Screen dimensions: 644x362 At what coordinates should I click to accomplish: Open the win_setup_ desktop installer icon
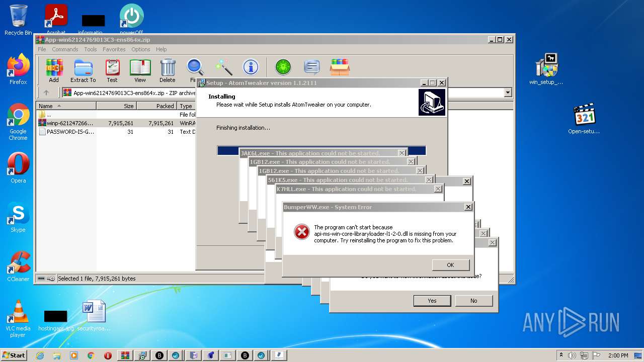click(x=546, y=69)
